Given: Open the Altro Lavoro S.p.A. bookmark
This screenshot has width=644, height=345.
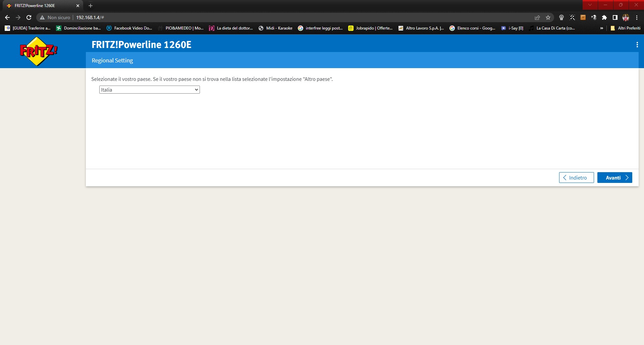Looking at the screenshot, I should point(421,28).
